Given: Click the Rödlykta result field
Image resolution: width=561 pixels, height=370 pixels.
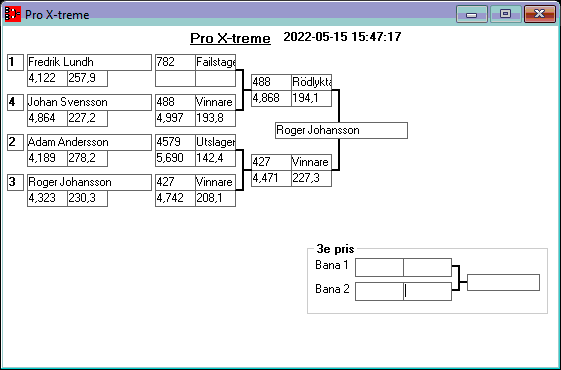Looking at the screenshot, I should 311,82.
